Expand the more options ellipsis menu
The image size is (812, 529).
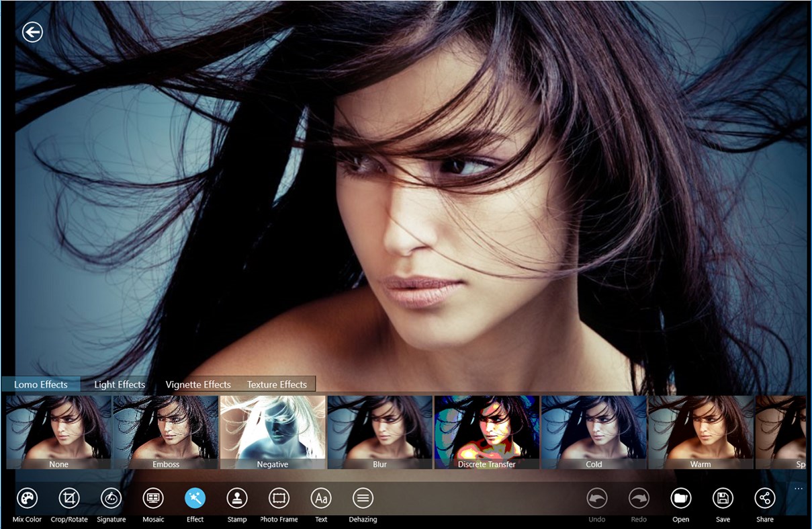point(799,488)
